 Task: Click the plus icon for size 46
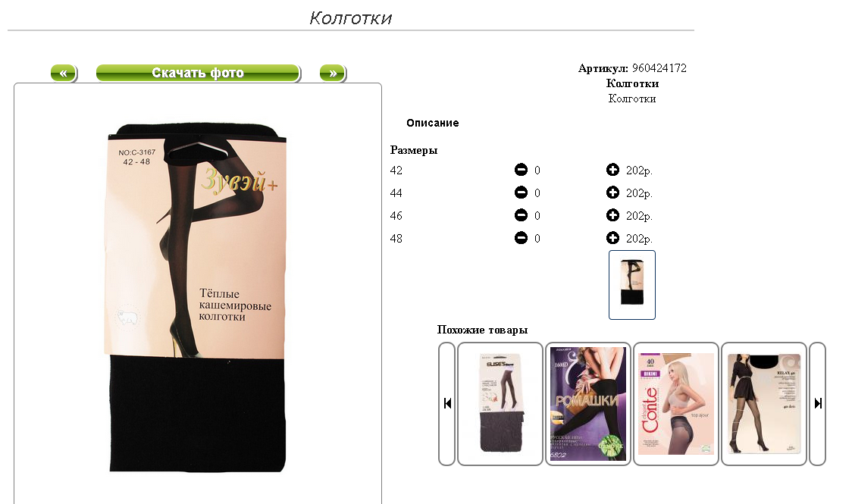pyautogui.click(x=612, y=215)
